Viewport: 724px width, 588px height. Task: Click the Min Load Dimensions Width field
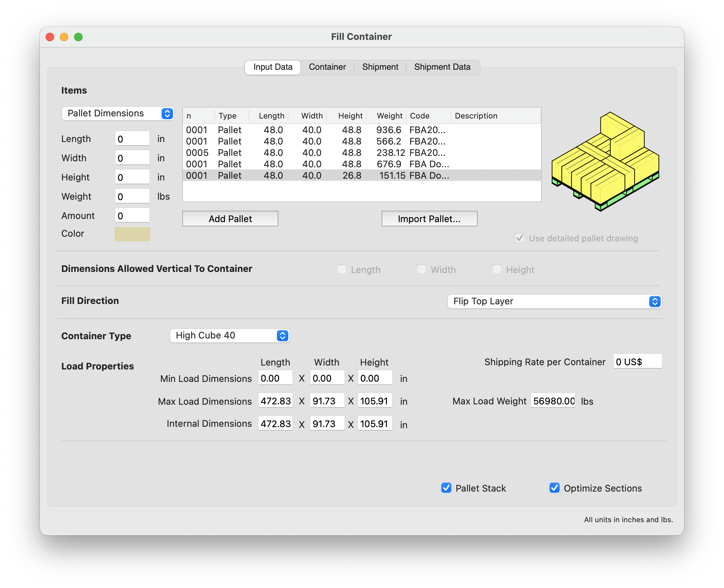(327, 378)
